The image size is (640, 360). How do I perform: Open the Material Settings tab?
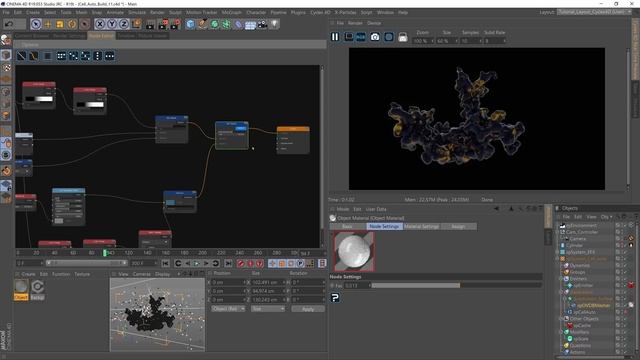coord(422,227)
